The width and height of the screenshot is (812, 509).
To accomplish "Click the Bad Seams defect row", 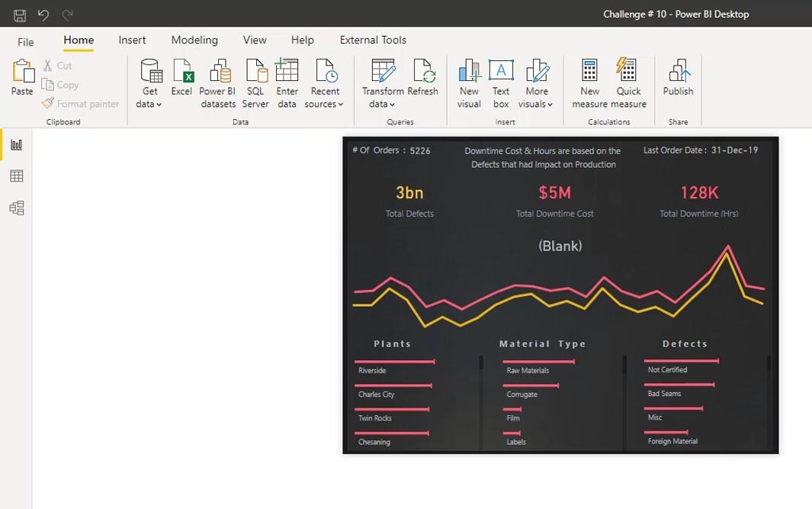I will [x=679, y=389].
